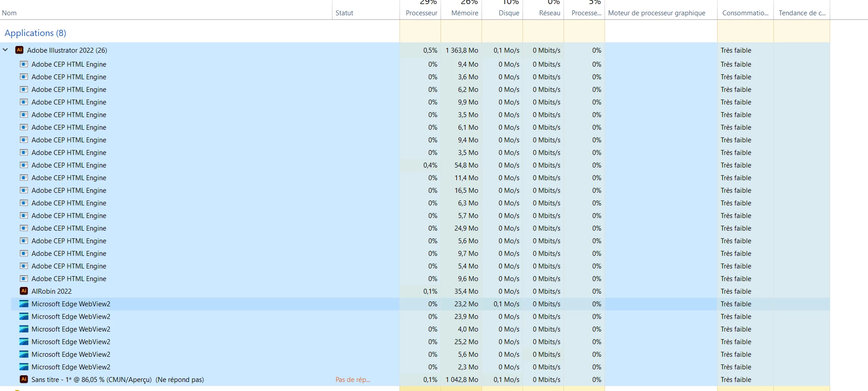This screenshot has height=391, width=868.
Task: Click the icon of the CEP HTML Engine using 6,2 Mo
Action: point(24,89)
